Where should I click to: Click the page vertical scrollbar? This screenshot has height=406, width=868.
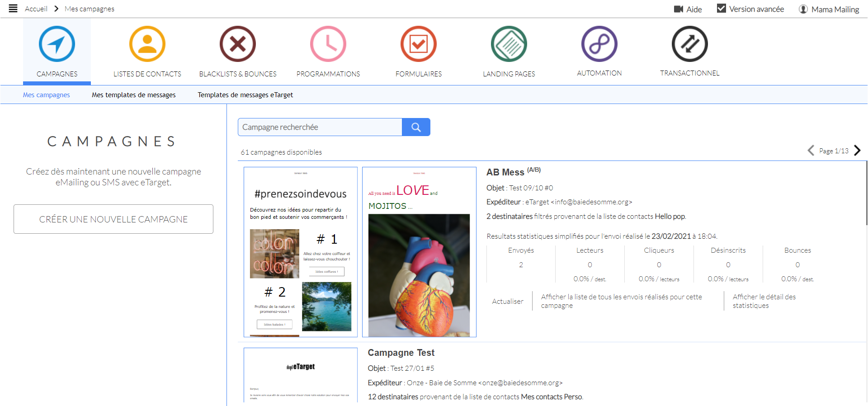click(x=866, y=192)
